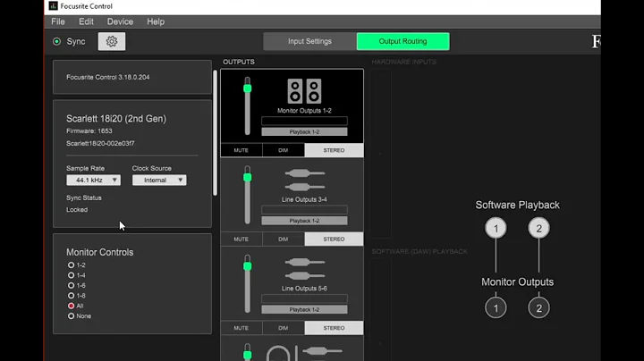Select monitor control None radio
This screenshot has width=644, height=361.
(71, 316)
